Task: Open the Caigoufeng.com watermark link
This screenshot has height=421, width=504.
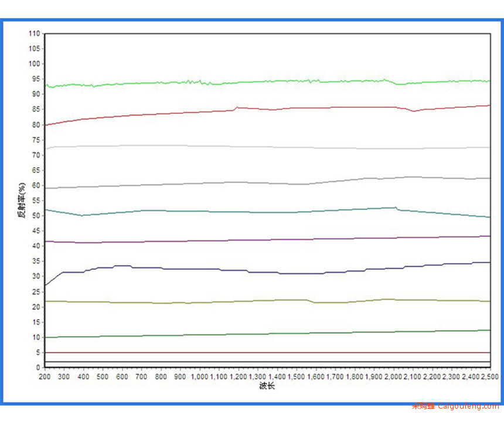Action: tap(455, 406)
